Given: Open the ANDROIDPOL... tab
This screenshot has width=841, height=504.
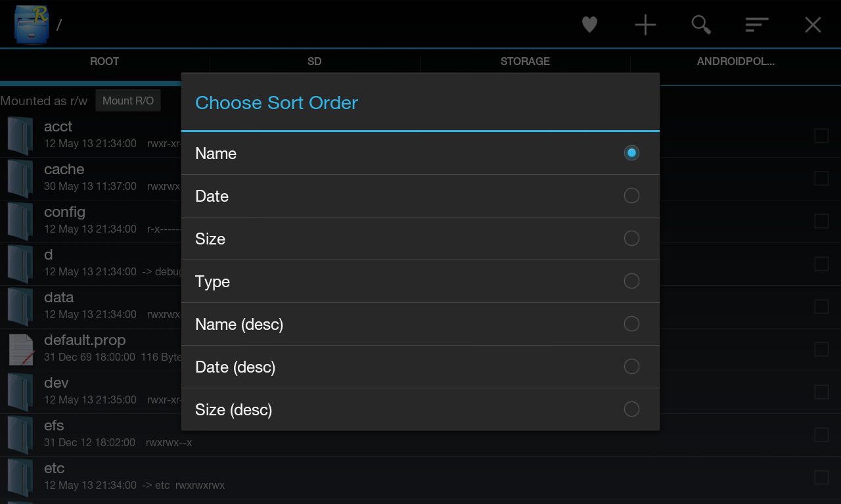Looking at the screenshot, I should tap(736, 62).
